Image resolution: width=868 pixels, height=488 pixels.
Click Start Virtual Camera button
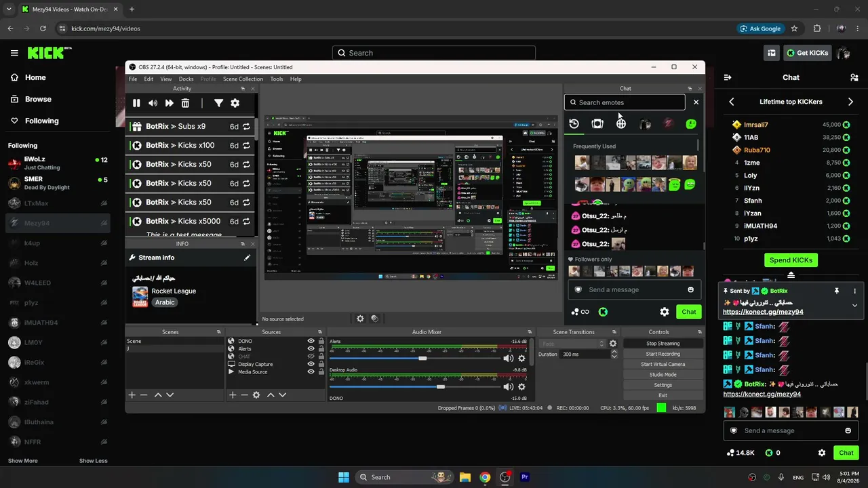tap(663, 364)
